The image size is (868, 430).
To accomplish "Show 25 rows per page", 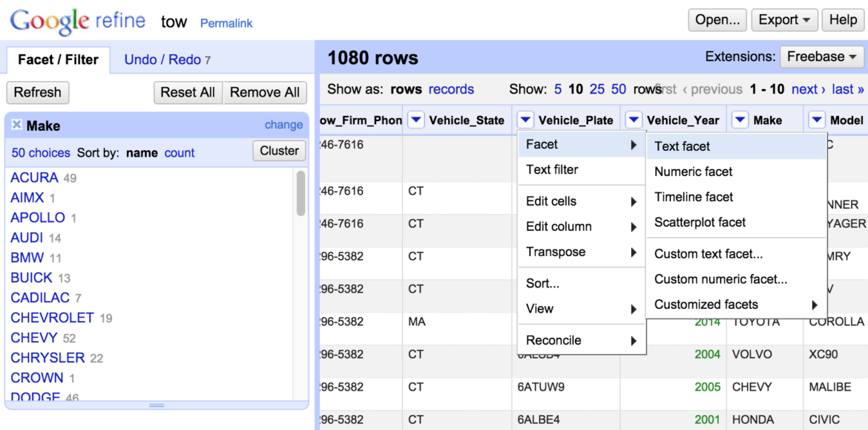I will point(596,89).
